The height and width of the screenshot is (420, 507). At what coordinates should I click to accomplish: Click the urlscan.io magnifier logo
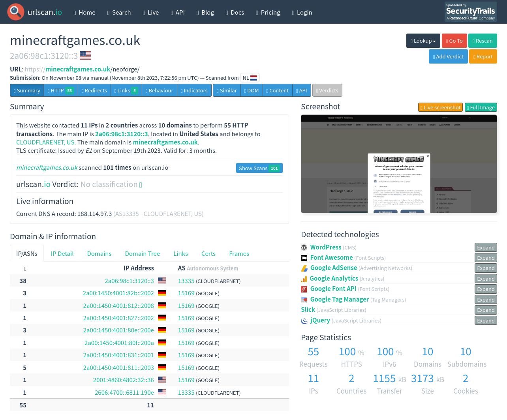click(16, 12)
